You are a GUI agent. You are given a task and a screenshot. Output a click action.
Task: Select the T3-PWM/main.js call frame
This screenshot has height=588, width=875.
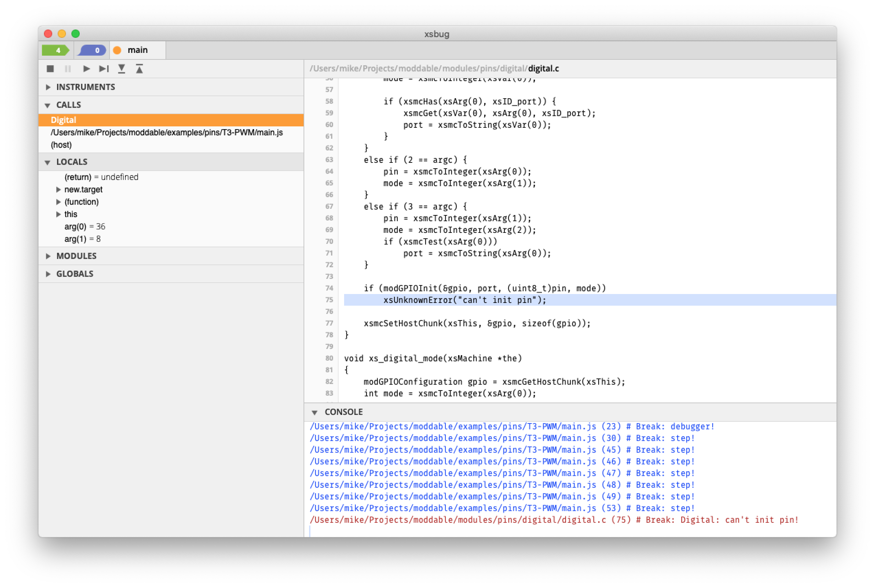[x=167, y=132]
